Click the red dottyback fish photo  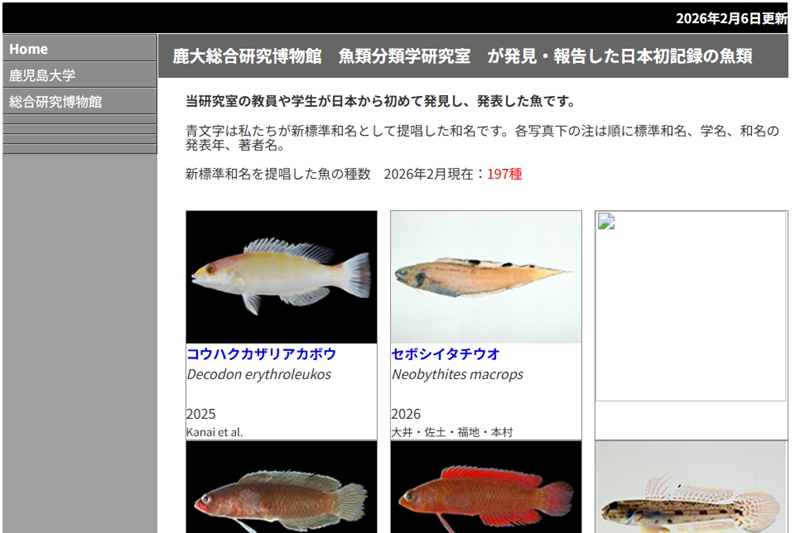pos(486,487)
